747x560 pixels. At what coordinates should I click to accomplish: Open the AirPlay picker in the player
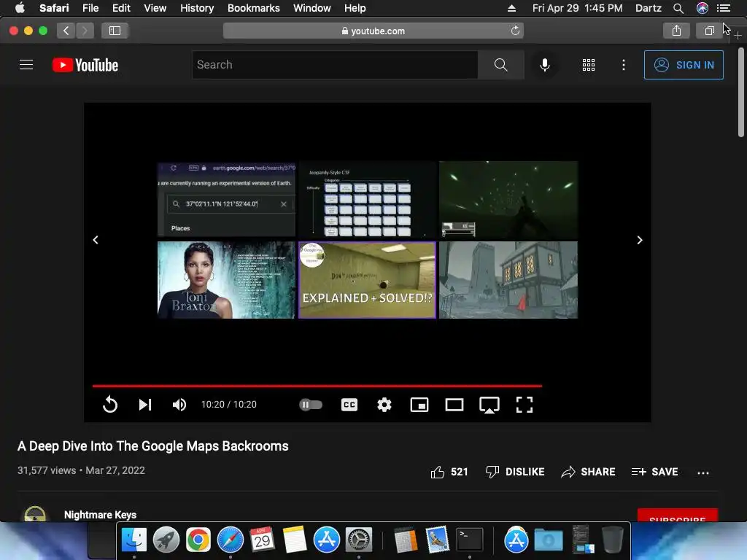point(489,405)
